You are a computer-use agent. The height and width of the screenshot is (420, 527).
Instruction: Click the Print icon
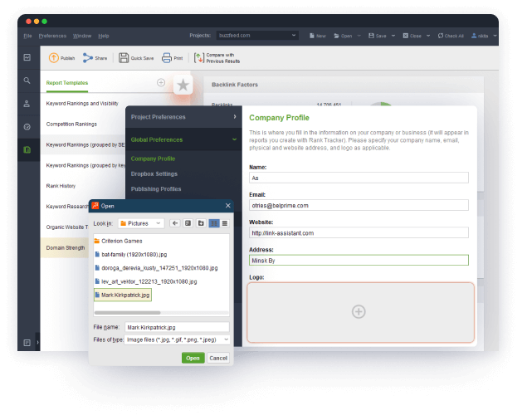pyautogui.click(x=167, y=58)
